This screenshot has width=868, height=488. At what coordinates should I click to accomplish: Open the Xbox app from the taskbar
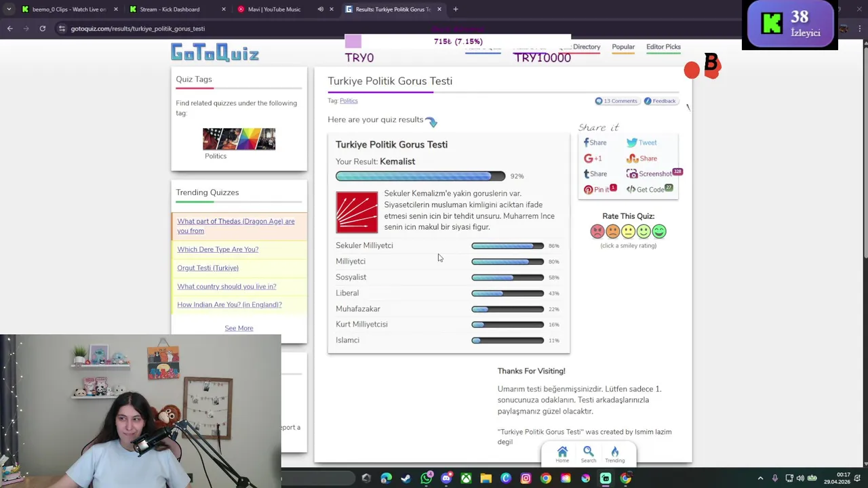(x=466, y=479)
